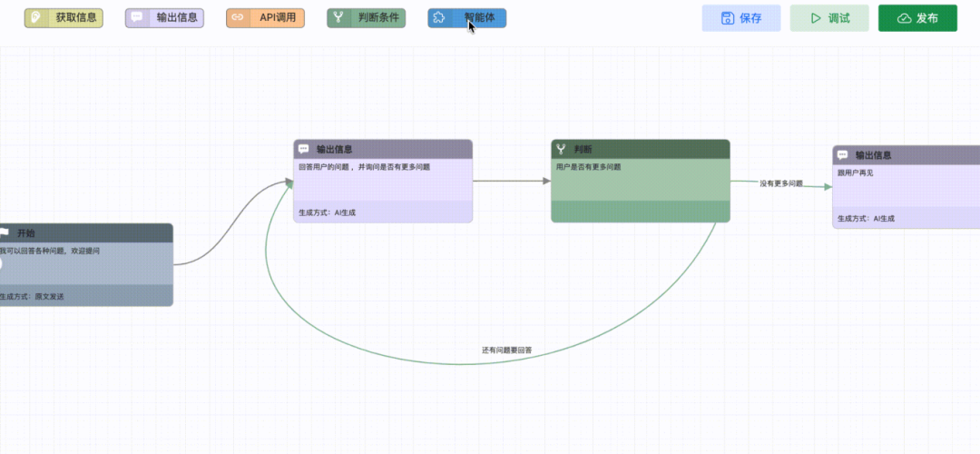Click the flag icon on 开始 node

(5, 233)
